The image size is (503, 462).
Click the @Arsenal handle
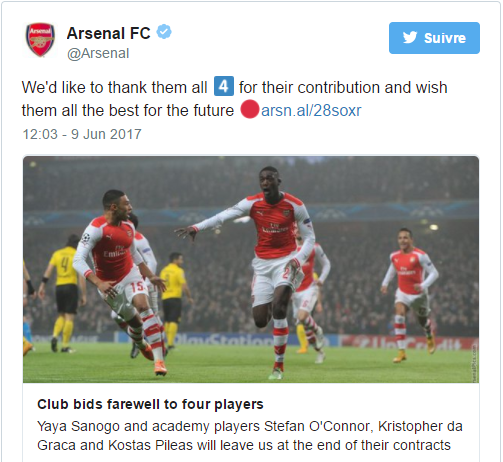[98, 53]
